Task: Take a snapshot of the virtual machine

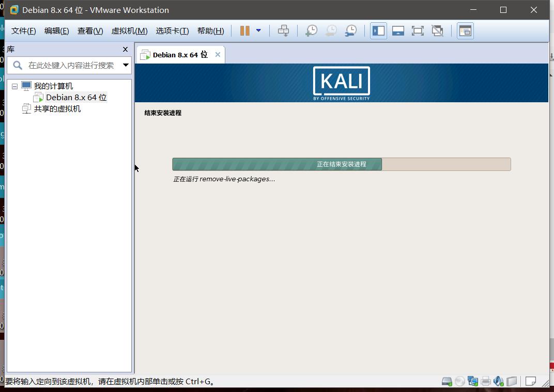Action: [x=311, y=30]
